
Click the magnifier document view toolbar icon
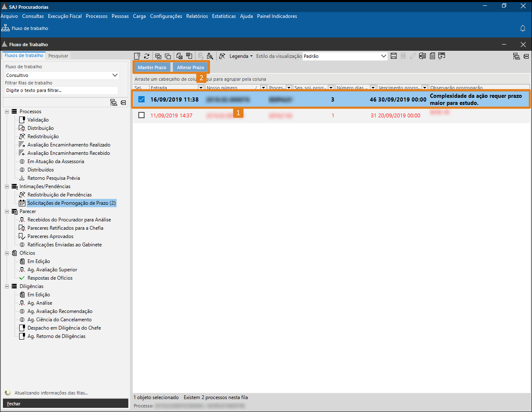tap(210, 56)
